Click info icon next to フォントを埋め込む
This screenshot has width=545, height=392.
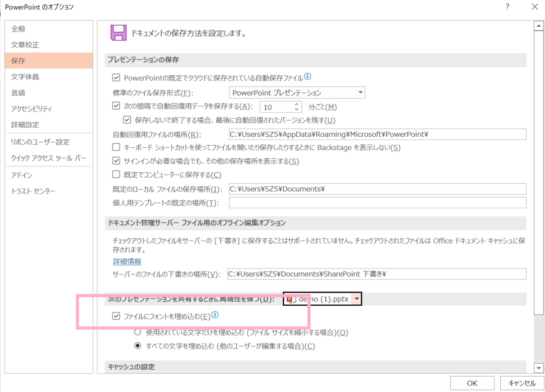coord(215,315)
